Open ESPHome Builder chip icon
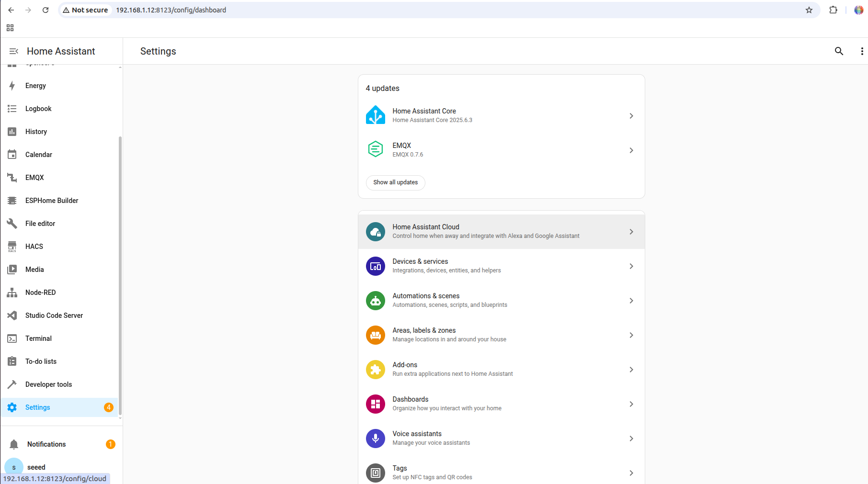868x484 pixels. [12, 201]
